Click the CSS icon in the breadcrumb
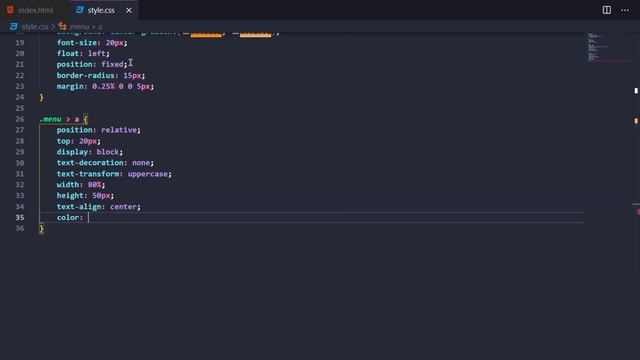This screenshot has width=640, height=360. pyautogui.click(x=13, y=27)
